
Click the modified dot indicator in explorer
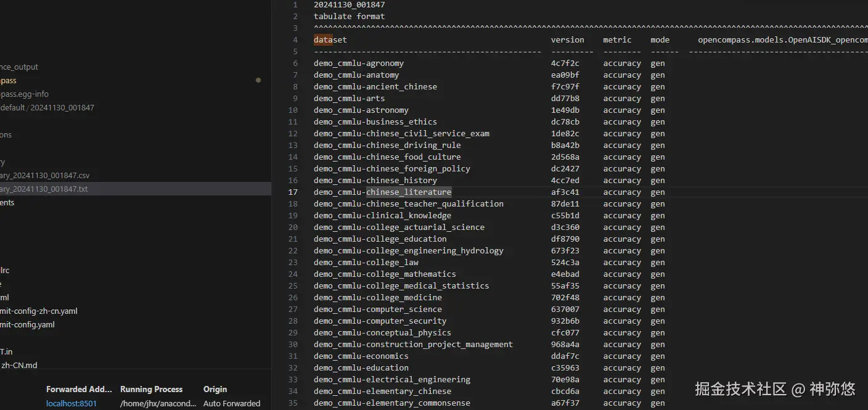click(x=258, y=80)
